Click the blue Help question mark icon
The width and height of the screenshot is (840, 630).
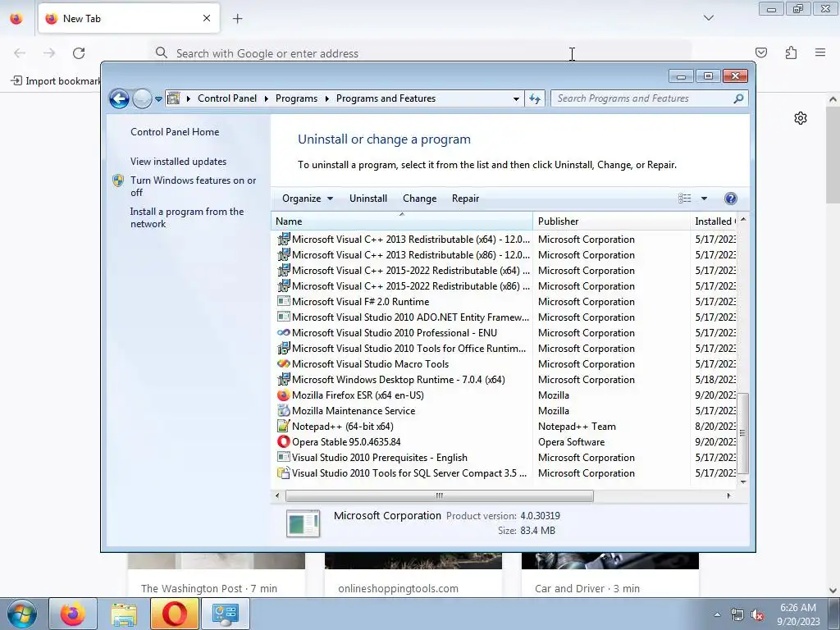(730, 199)
